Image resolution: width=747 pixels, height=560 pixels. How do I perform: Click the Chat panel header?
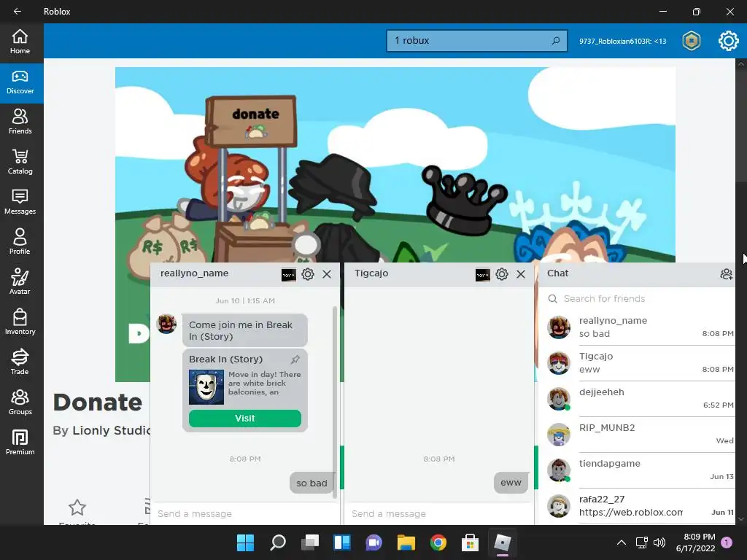[638, 274]
